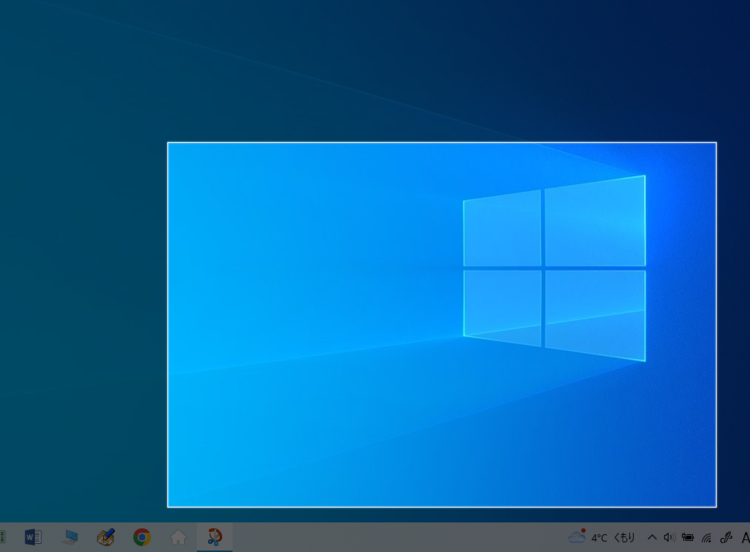Open the Wi-Fi network icon
750x552 pixels.
coord(706,538)
